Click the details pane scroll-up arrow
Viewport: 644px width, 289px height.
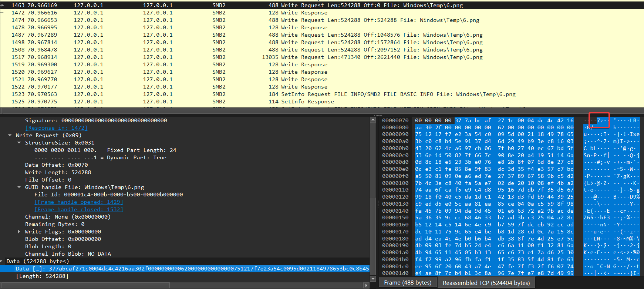(x=373, y=120)
